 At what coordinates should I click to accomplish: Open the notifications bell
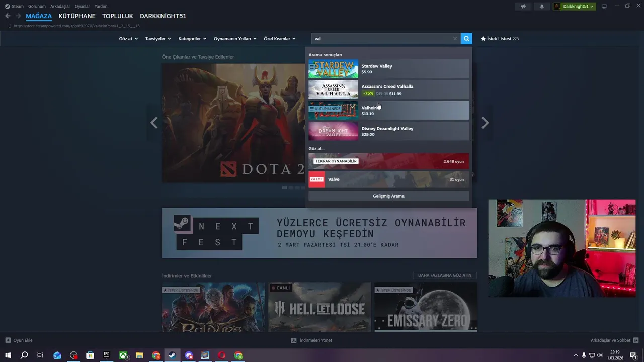tap(542, 6)
